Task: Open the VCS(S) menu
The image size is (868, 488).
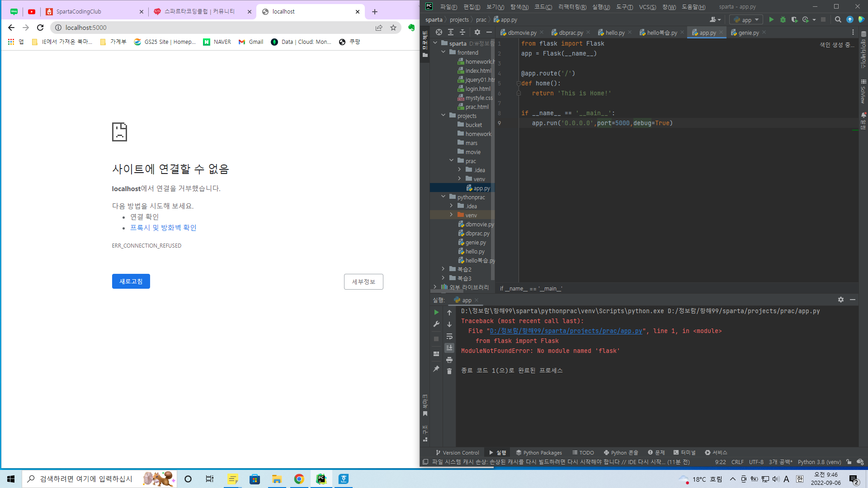Action: (x=647, y=7)
